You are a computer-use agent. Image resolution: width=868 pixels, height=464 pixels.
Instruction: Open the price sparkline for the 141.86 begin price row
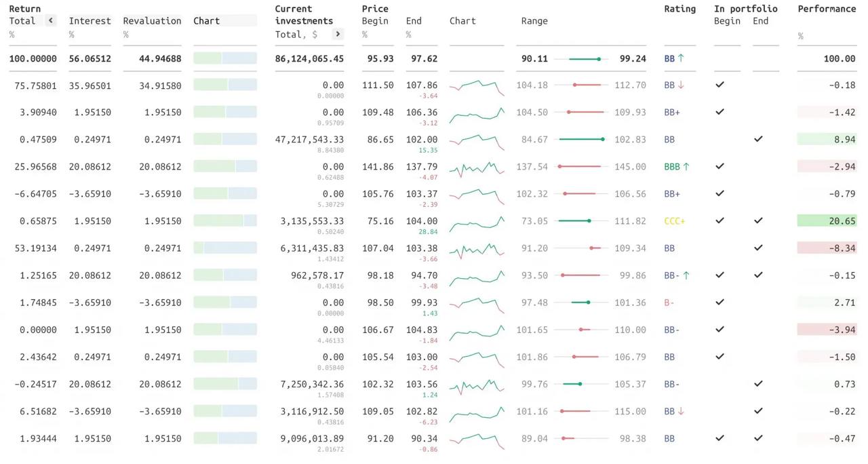coord(477,167)
